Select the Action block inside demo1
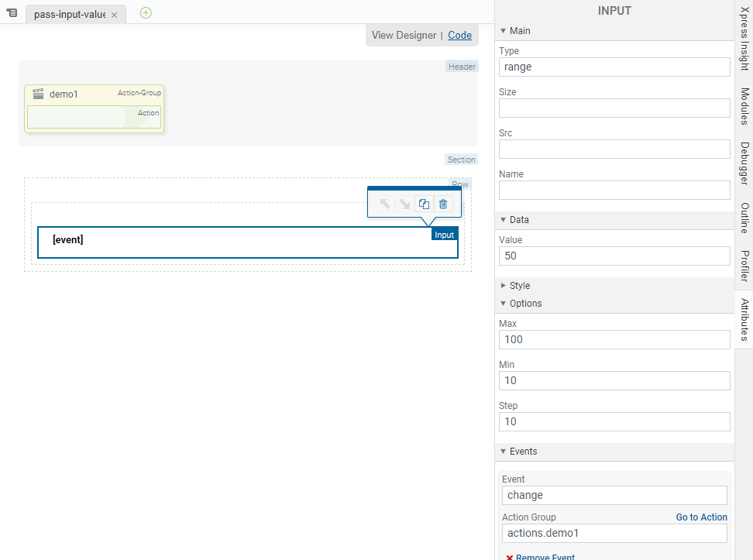 tap(93, 117)
